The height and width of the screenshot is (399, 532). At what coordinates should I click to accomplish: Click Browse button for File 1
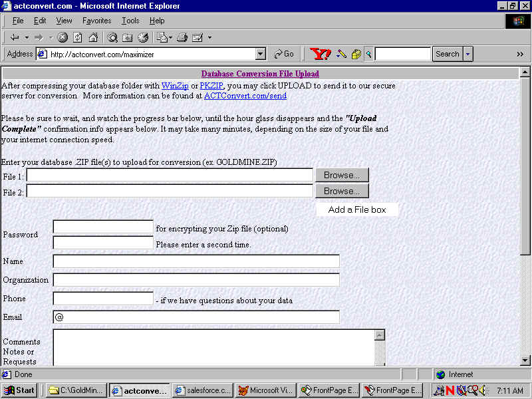point(342,175)
